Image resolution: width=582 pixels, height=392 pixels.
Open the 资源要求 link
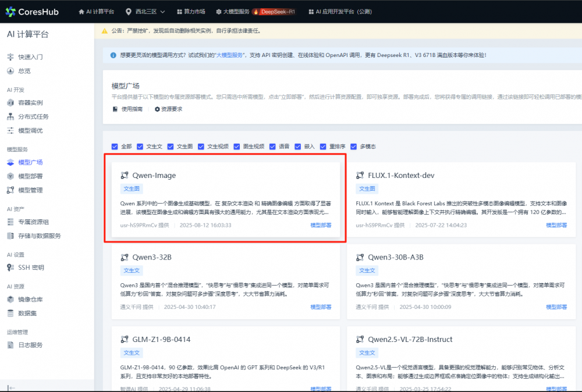click(169, 109)
